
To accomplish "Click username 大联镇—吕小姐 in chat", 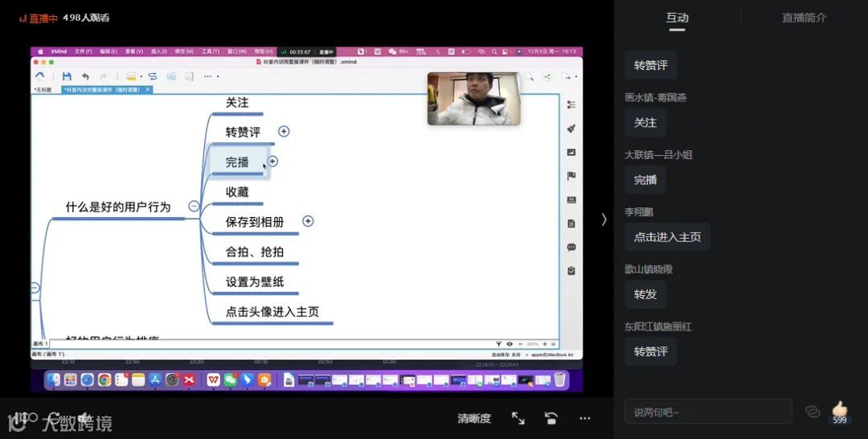I will click(x=658, y=155).
